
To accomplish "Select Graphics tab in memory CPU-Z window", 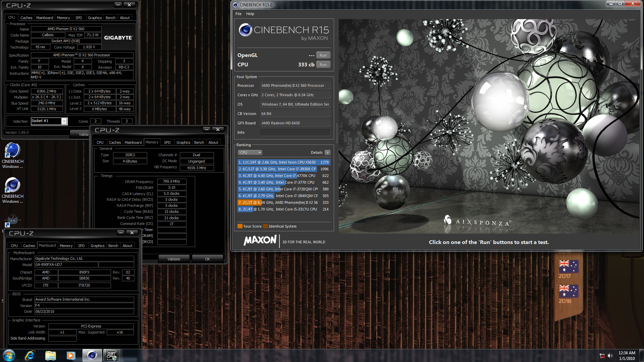I will pyautogui.click(x=183, y=142).
